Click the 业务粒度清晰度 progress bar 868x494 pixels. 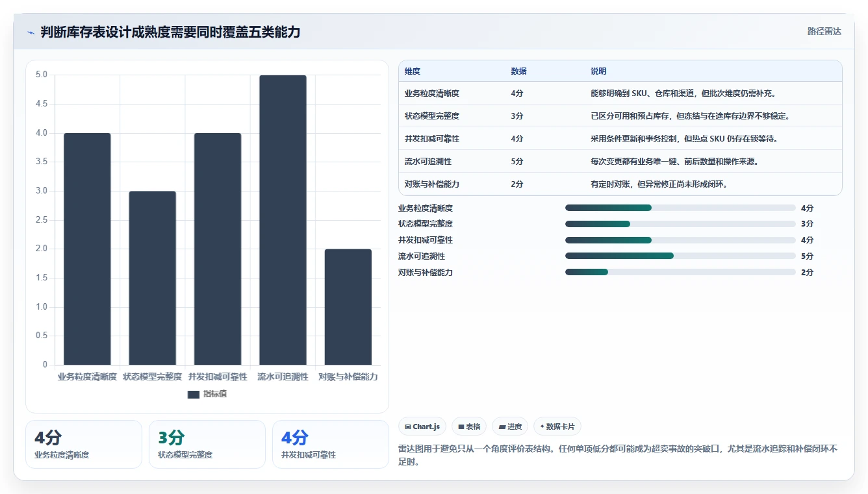pos(680,208)
